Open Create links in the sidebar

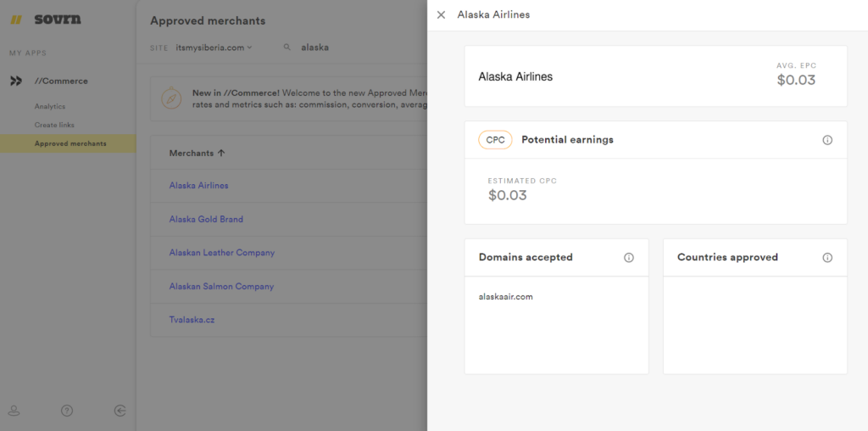(x=54, y=126)
